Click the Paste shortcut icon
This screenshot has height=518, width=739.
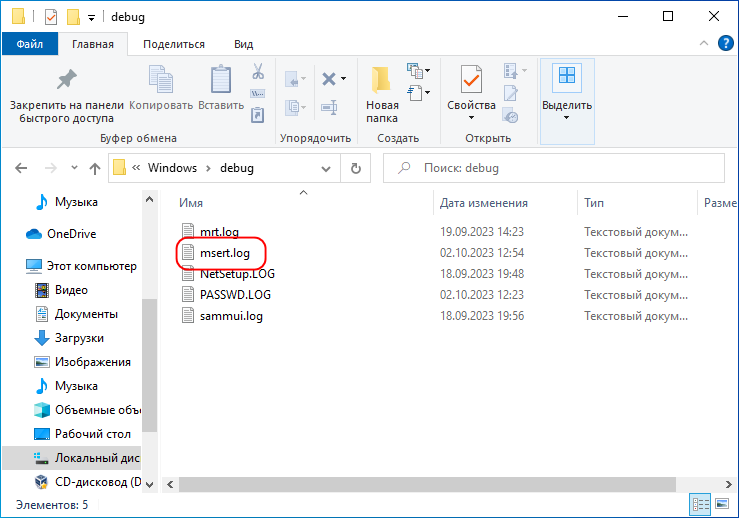(258, 115)
